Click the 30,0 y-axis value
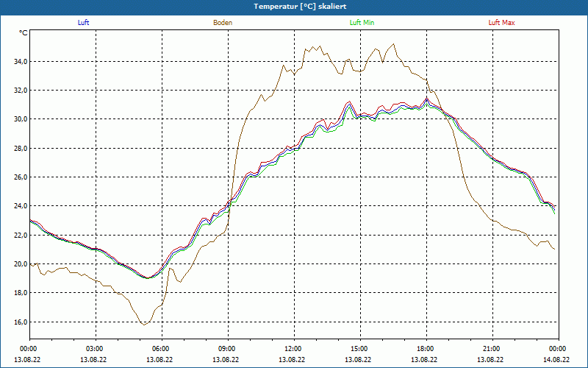The height and width of the screenshot is (368, 588). tap(21, 119)
